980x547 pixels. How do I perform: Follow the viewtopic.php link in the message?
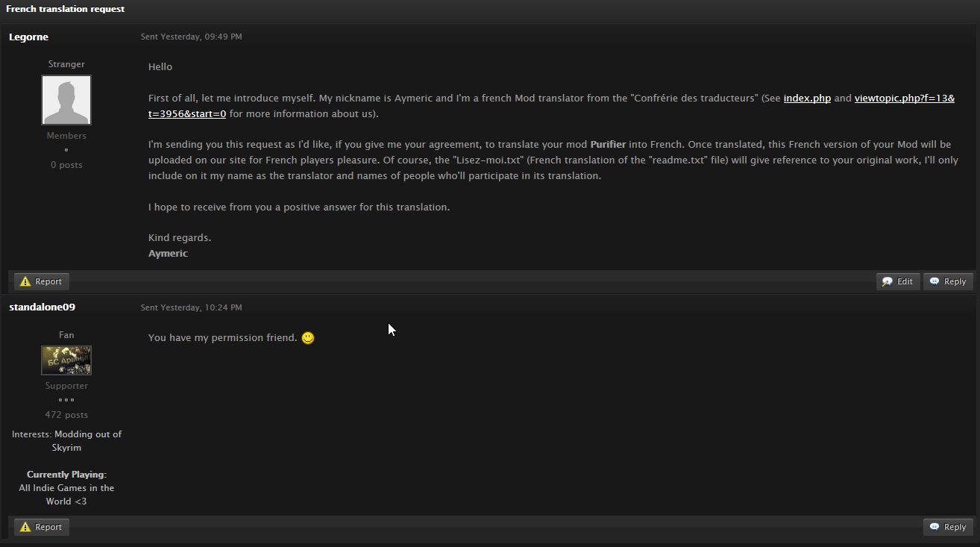pyautogui.click(x=904, y=98)
